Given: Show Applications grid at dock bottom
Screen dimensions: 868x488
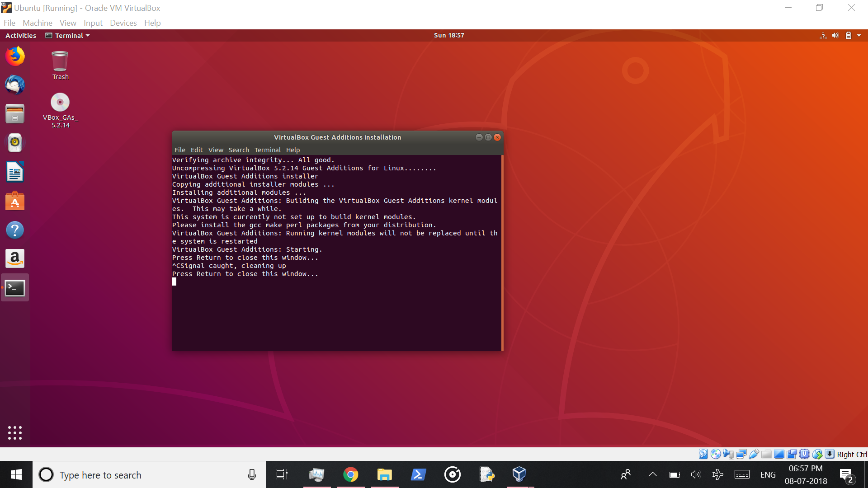Looking at the screenshot, I should (x=15, y=433).
